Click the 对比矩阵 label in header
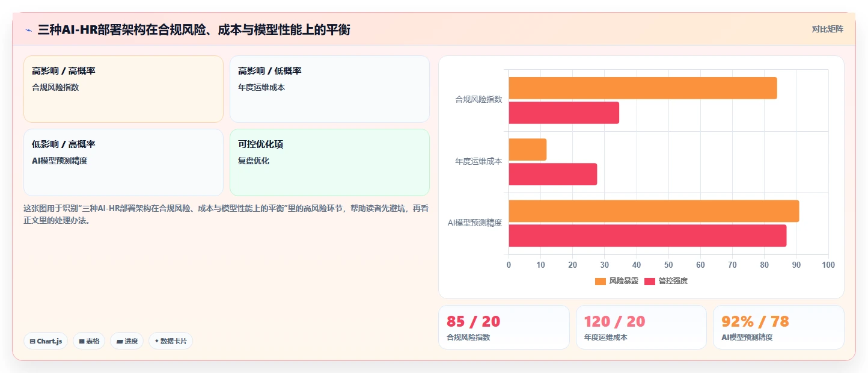The image size is (868, 373). 827,29
